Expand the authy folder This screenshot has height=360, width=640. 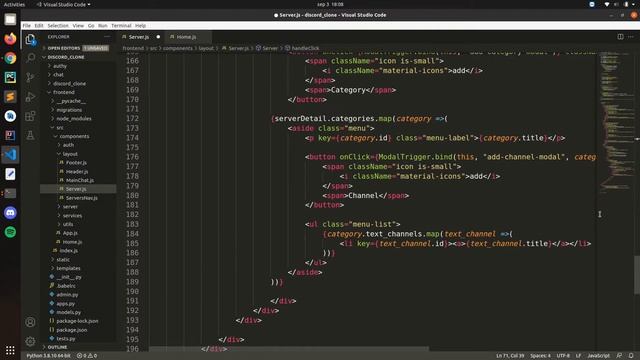60,66
